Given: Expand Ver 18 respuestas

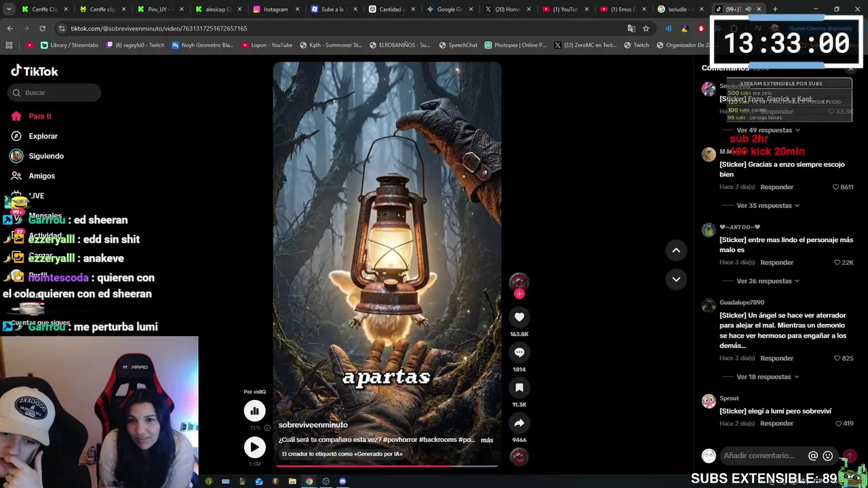Looking at the screenshot, I should coord(768,376).
